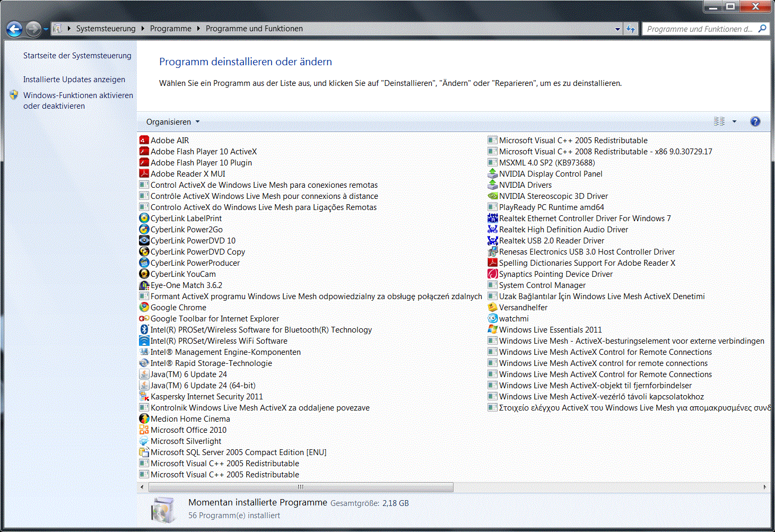
Task: Click Programme in the address breadcrumb
Action: pyautogui.click(x=171, y=29)
